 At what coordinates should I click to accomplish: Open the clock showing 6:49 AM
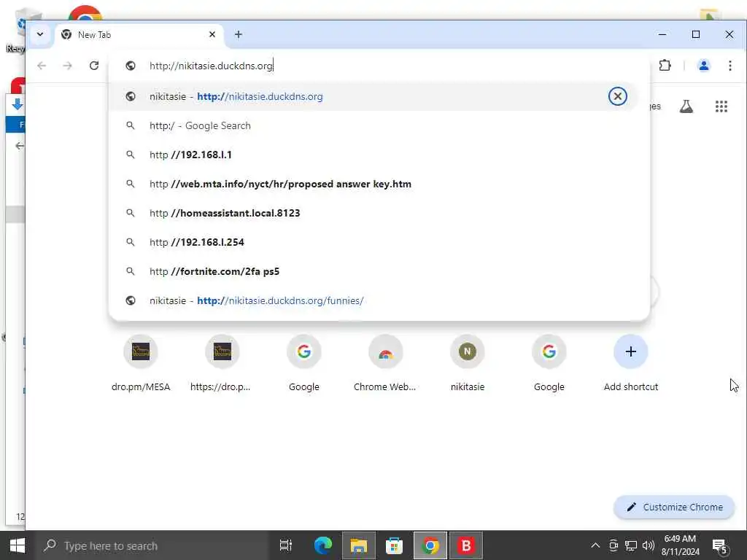(x=681, y=545)
